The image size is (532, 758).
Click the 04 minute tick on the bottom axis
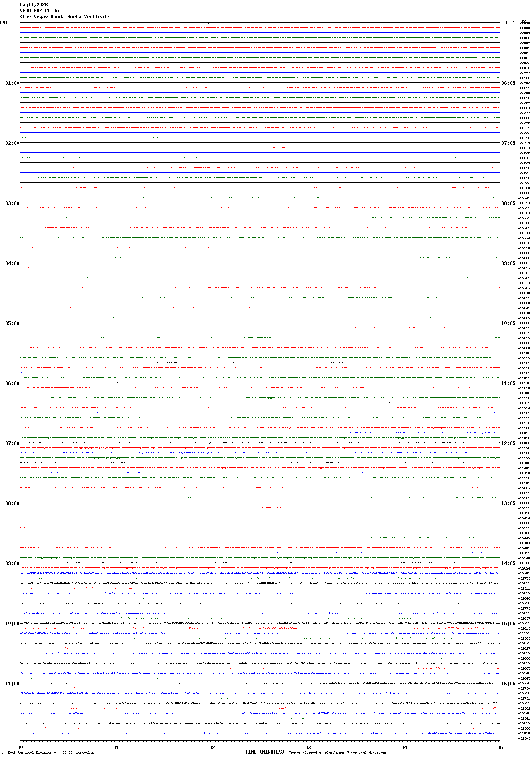(x=404, y=747)
